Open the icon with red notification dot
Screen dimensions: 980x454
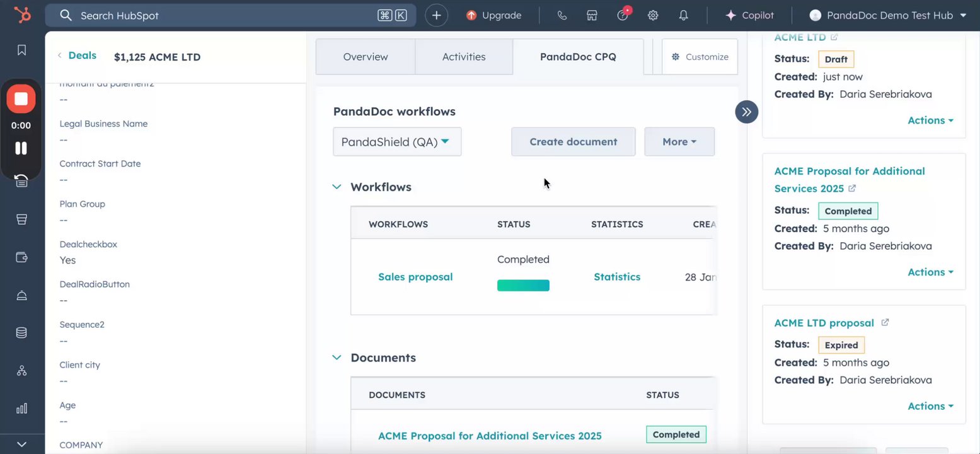coord(623,14)
